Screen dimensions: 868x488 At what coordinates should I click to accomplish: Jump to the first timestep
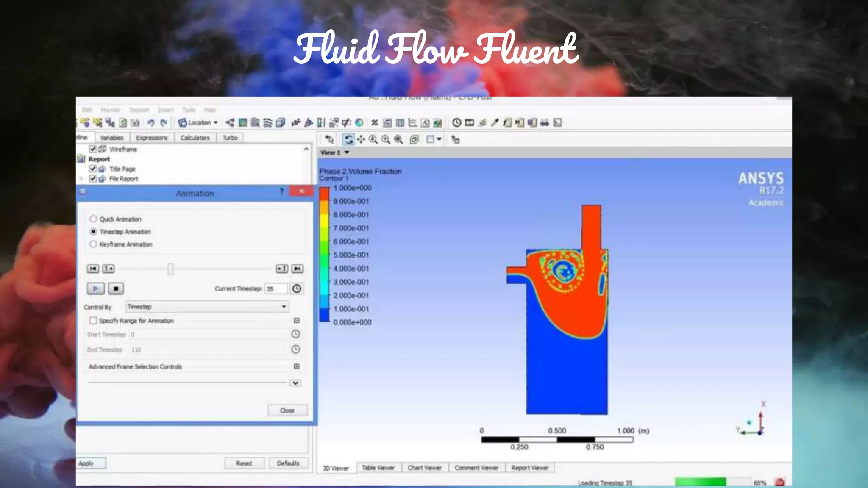pos(93,269)
